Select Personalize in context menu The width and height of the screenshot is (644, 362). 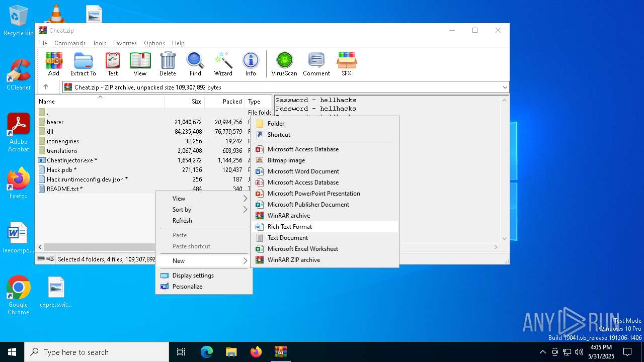point(204,287)
